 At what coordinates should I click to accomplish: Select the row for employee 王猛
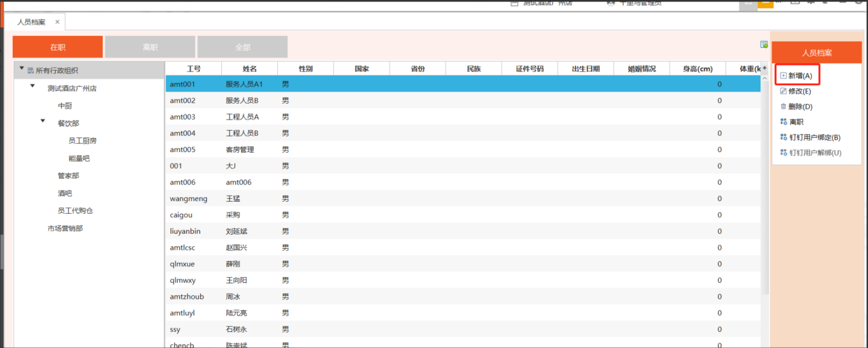233,199
